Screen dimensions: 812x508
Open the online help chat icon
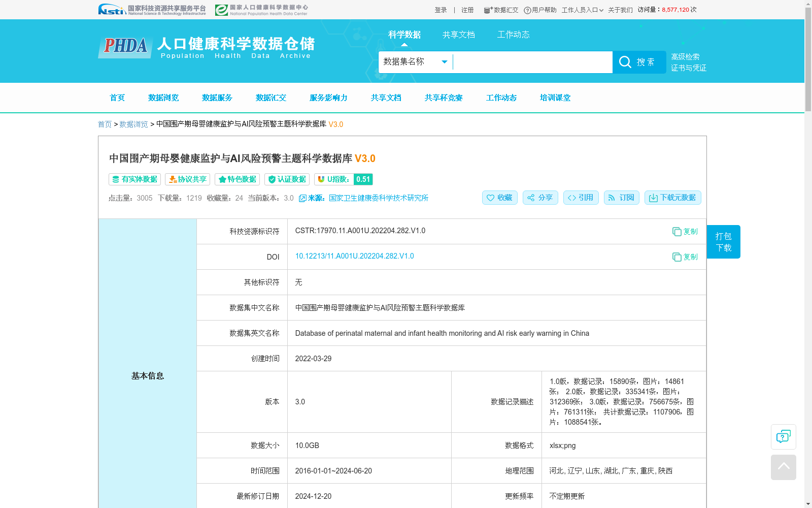[783, 437]
